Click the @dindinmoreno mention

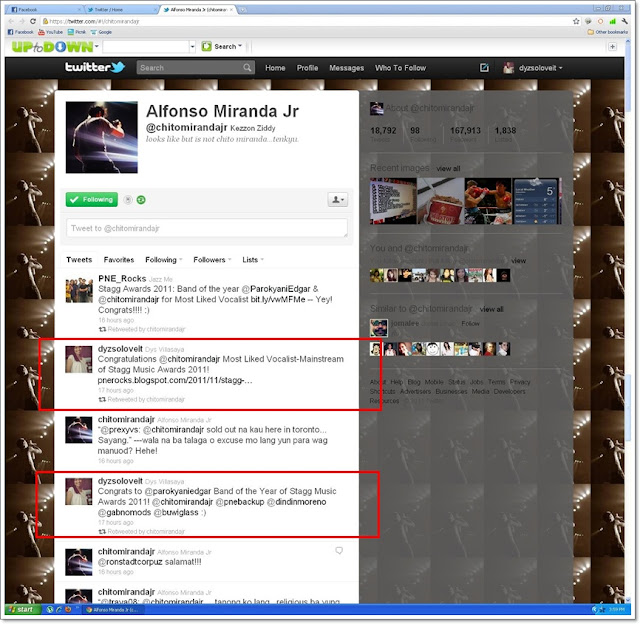coord(296,502)
